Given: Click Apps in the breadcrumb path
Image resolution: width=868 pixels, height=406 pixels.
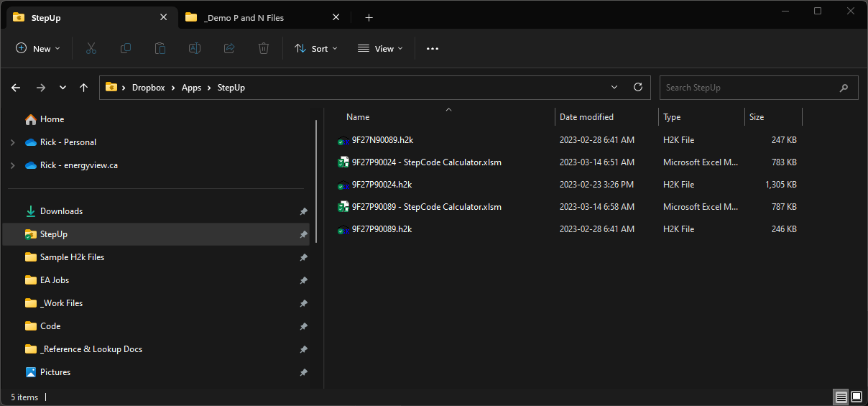Looking at the screenshot, I should 191,88.
